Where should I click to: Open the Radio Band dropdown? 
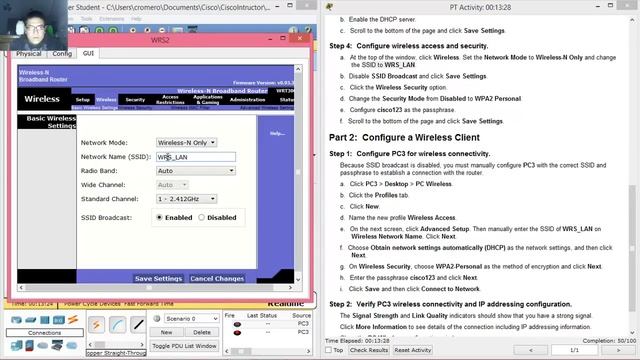[196, 171]
